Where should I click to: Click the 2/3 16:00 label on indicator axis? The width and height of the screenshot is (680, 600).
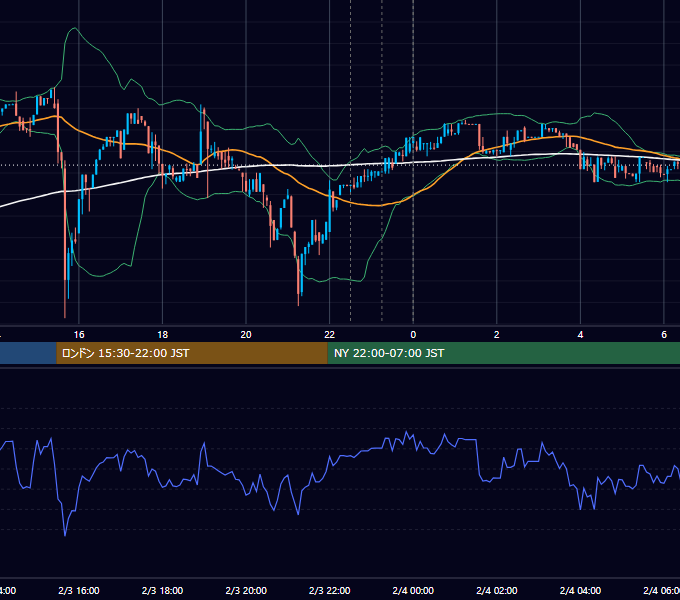79,590
